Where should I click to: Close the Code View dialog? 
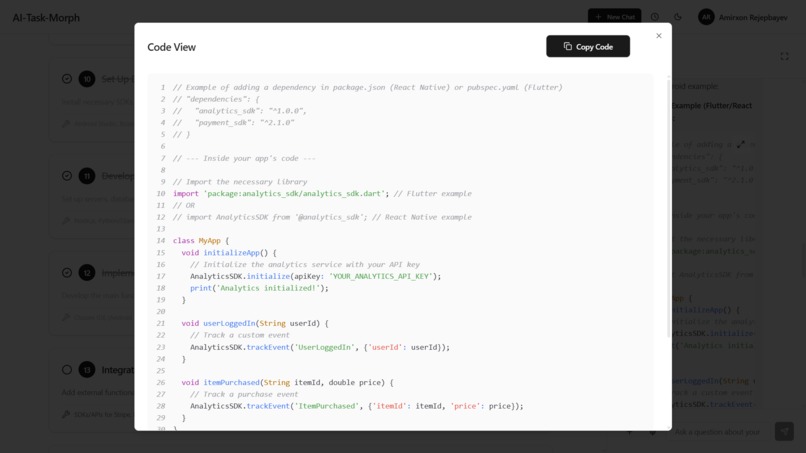[x=658, y=35]
